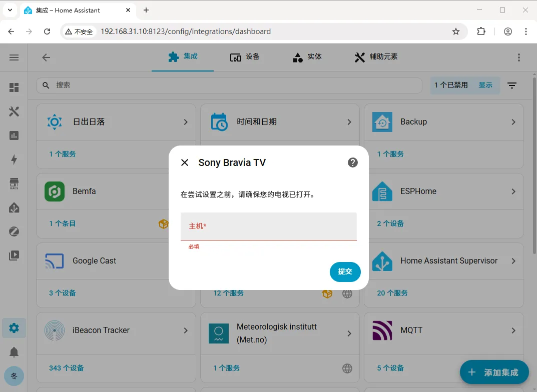Switch to the 设备 tab
The width and height of the screenshot is (537, 392).
pos(245,57)
